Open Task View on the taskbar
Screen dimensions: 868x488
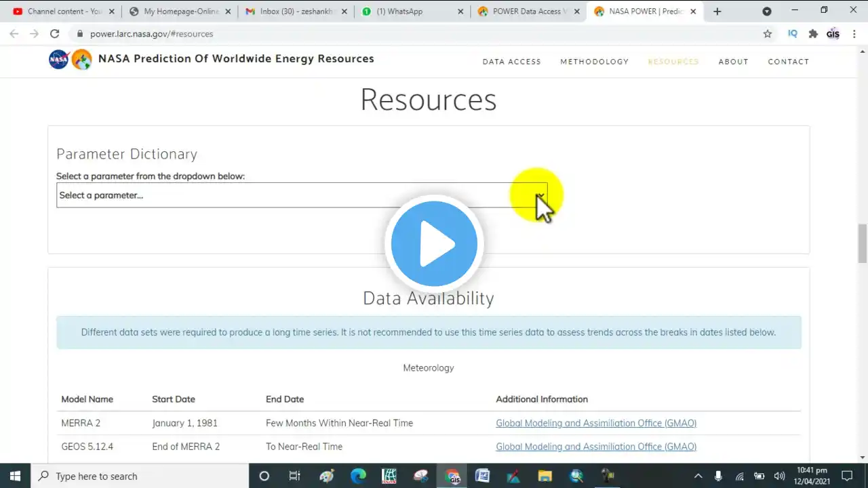(295, 476)
